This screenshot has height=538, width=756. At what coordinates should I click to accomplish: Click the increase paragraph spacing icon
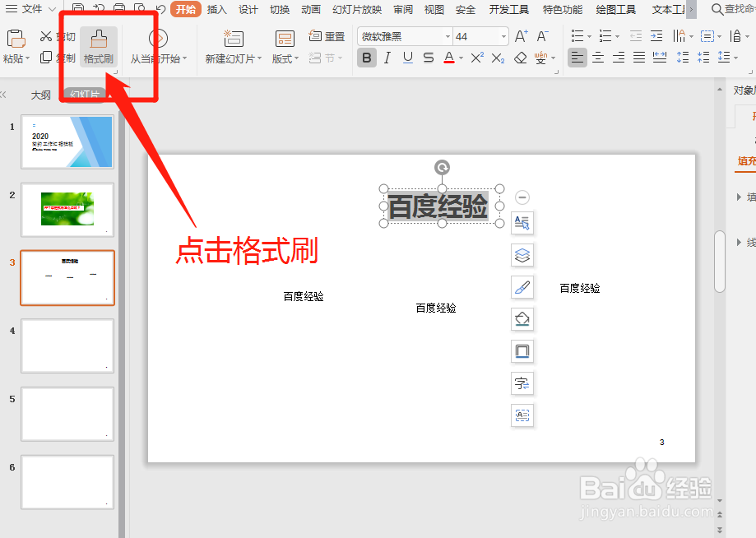[x=683, y=58]
